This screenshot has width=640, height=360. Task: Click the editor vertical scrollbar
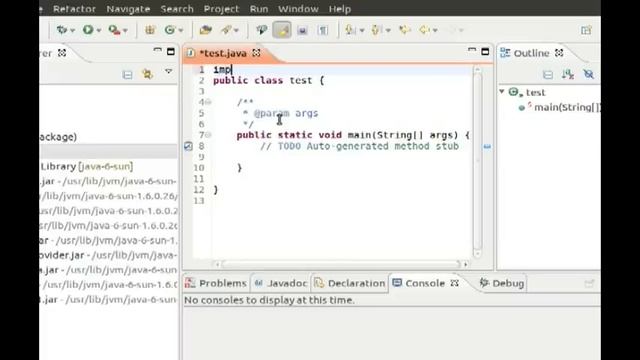(x=477, y=160)
